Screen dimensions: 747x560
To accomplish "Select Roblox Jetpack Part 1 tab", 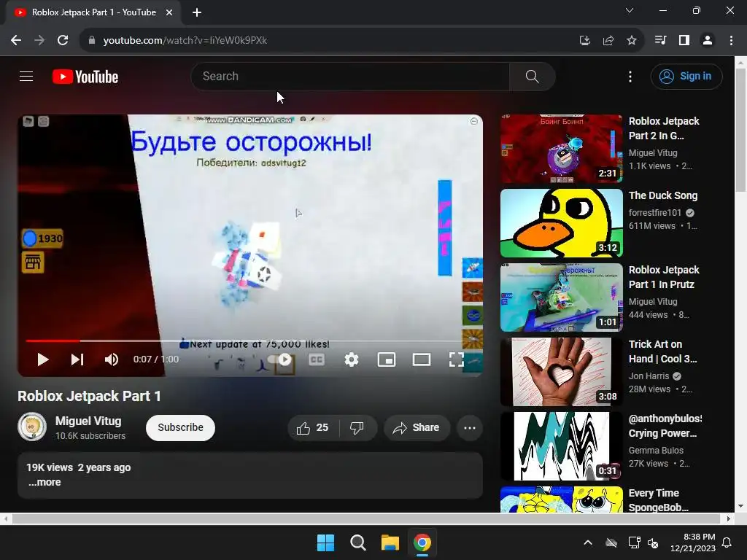I will click(x=93, y=12).
